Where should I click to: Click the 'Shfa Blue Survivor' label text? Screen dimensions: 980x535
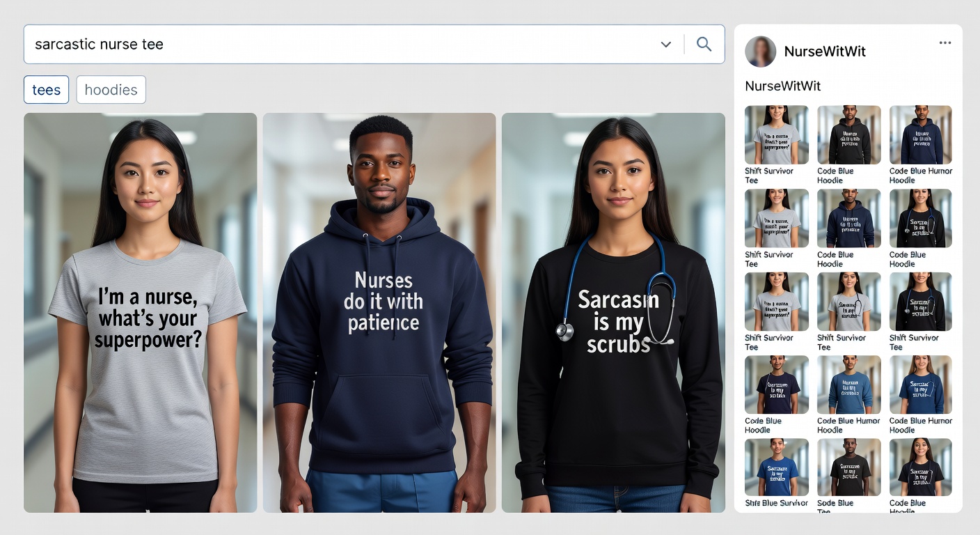[776, 503]
